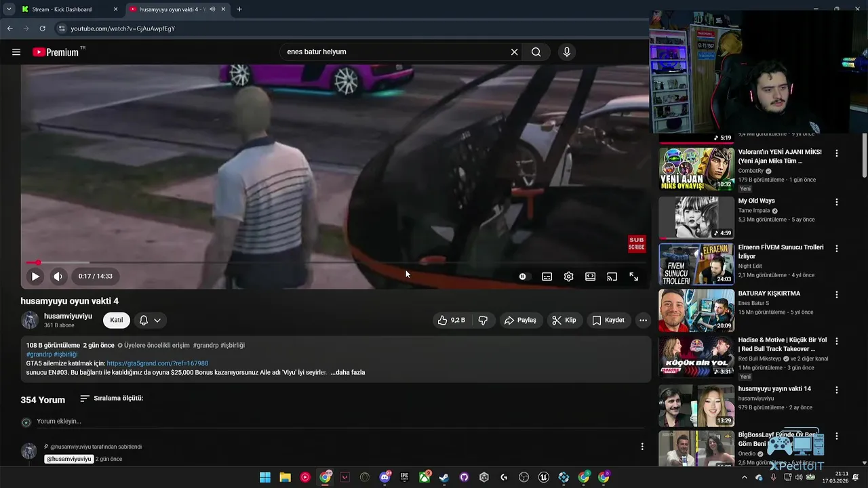Clear the search box text
Image resolution: width=868 pixels, height=488 pixels.
[514, 52]
